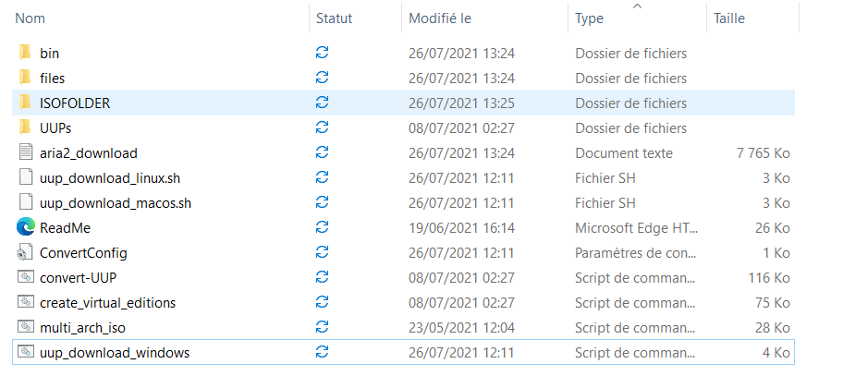
Task: Select the ISOFOLDER folder icon
Action: 25,103
